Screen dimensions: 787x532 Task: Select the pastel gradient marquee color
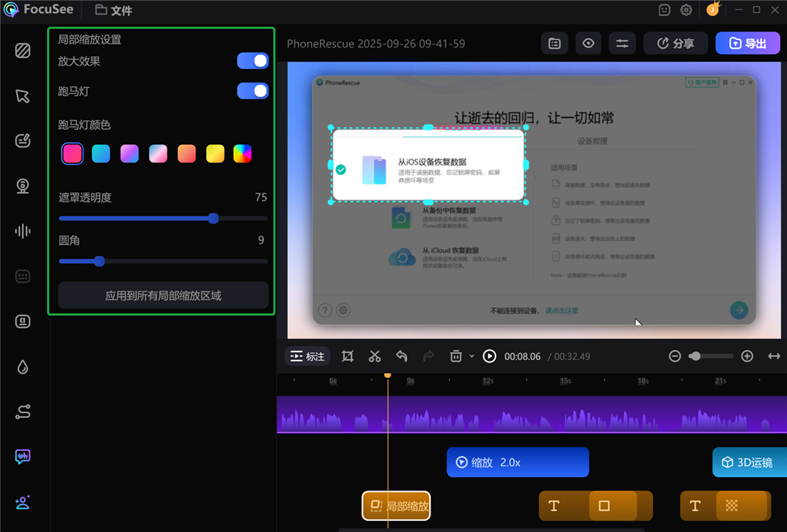click(x=158, y=154)
